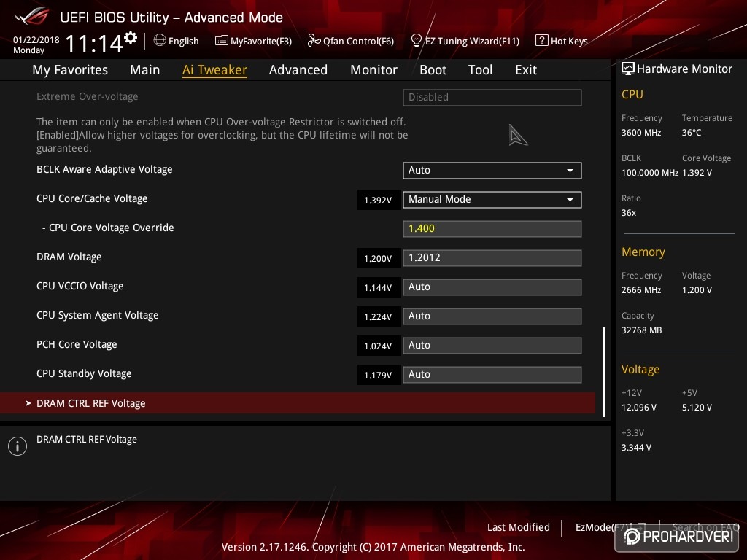Open the My Favorites tab

[x=70, y=70]
